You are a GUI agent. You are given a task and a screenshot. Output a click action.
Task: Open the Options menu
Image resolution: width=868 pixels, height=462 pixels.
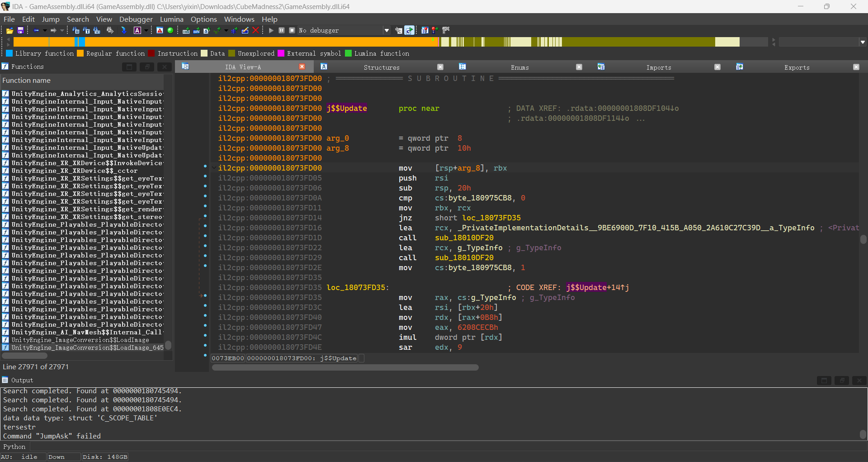click(x=204, y=19)
